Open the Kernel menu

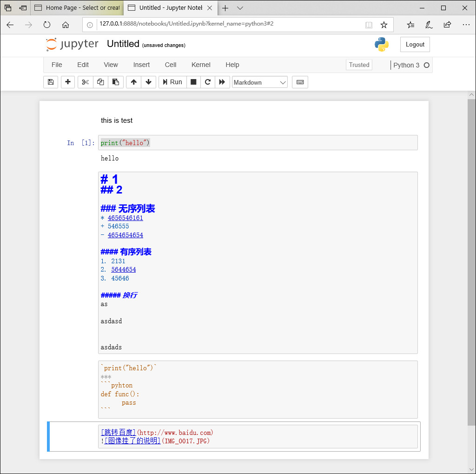[201, 65]
